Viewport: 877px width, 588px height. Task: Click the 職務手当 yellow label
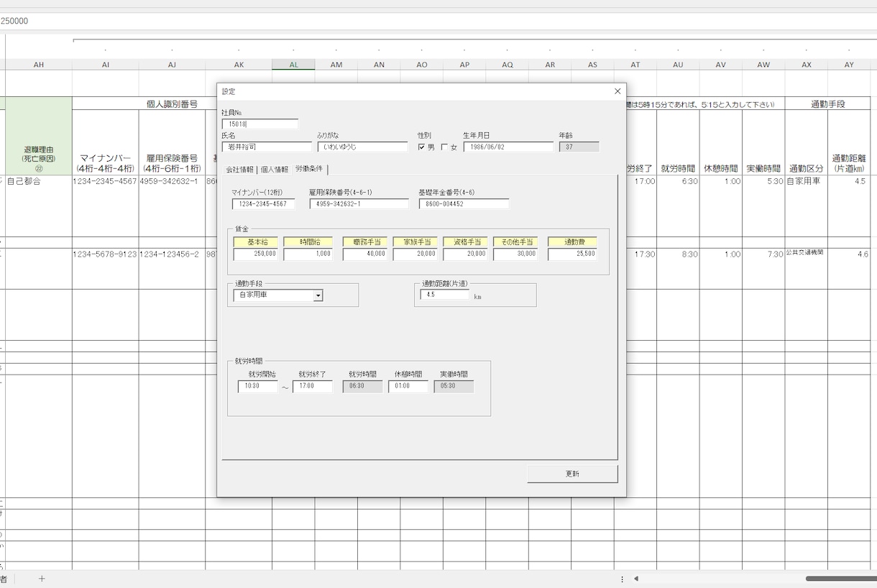[365, 242]
